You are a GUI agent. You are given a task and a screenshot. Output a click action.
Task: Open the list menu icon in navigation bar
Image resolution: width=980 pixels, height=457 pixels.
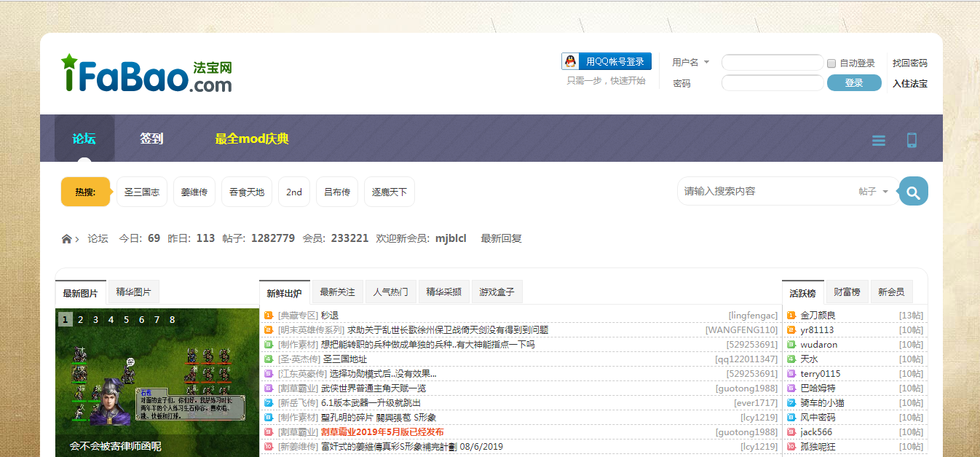pos(879,140)
